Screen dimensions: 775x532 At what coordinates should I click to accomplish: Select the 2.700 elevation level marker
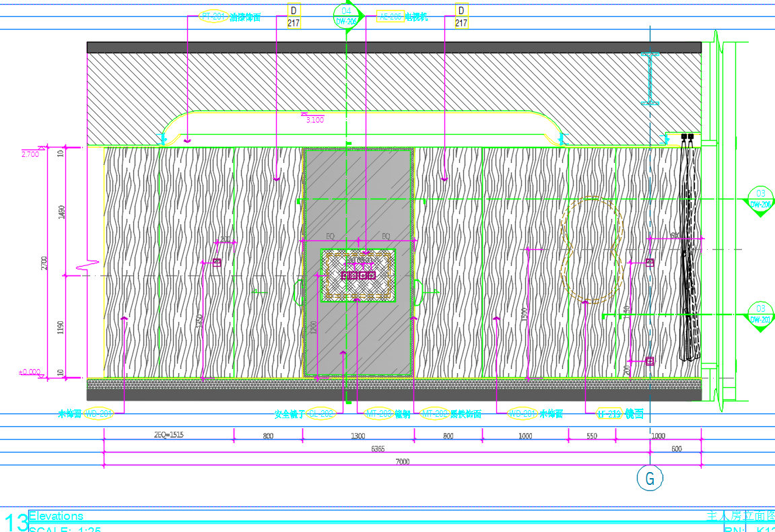(x=32, y=152)
